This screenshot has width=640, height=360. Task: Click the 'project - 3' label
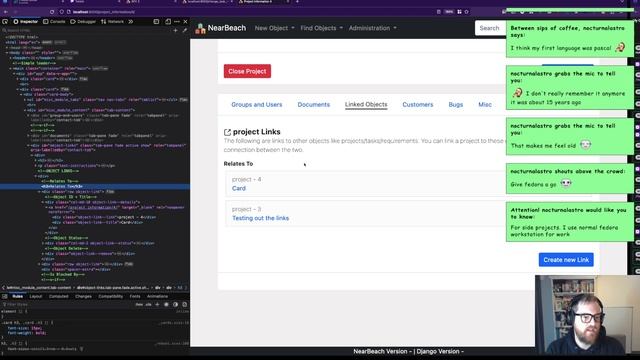click(x=247, y=209)
